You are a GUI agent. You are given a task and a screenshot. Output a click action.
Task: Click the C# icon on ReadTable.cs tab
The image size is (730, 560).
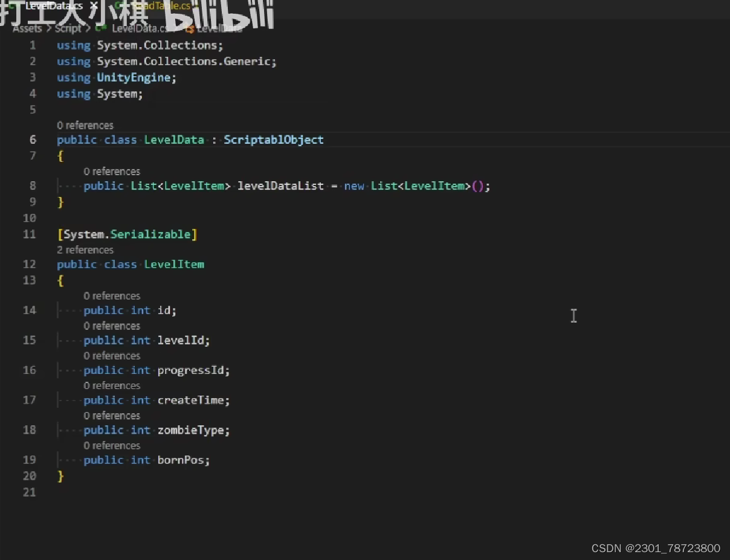coord(120,6)
